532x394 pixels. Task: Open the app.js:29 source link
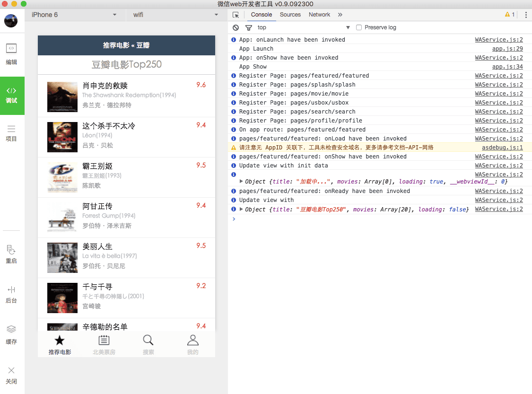(x=507, y=49)
